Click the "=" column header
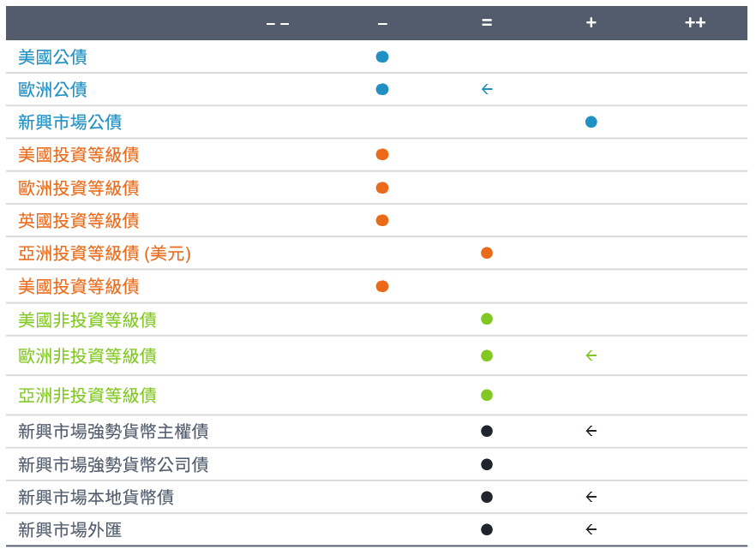This screenshot has width=756, height=555. click(487, 22)
